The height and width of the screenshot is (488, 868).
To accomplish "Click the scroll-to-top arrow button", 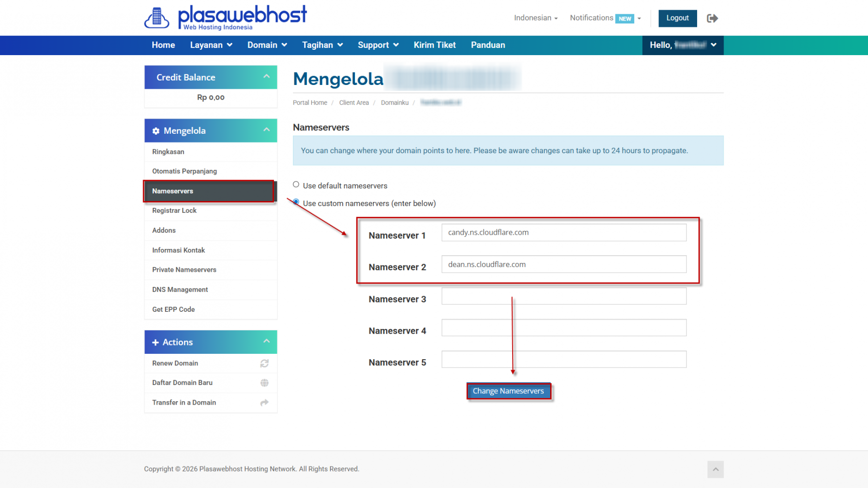I will click(x=715, y=469).
